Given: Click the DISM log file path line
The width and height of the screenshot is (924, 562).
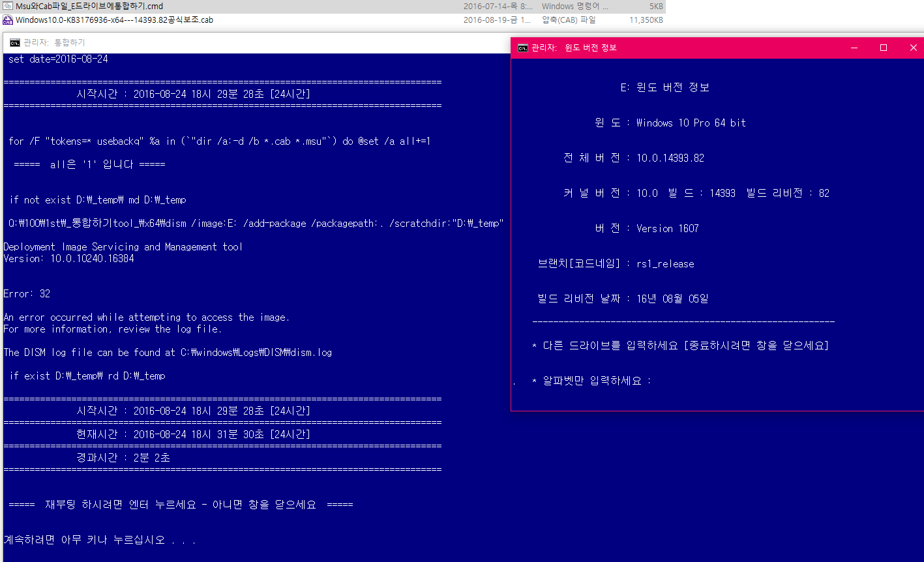Looking at the screenshot, I should coord(168,353).
